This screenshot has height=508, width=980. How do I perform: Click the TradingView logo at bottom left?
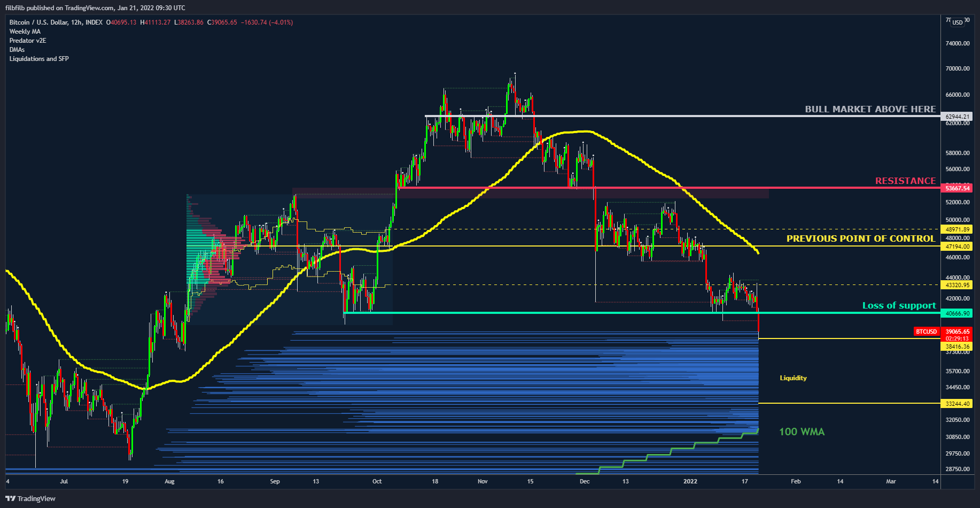point(30,498)
